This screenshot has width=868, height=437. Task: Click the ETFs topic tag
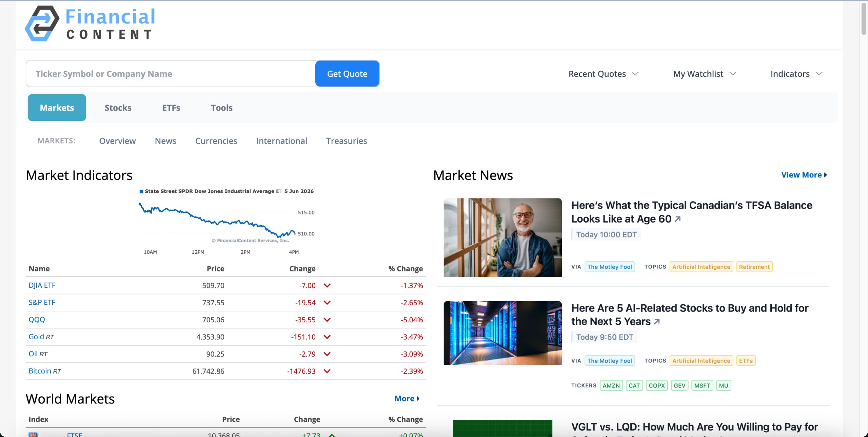[746, 361]
